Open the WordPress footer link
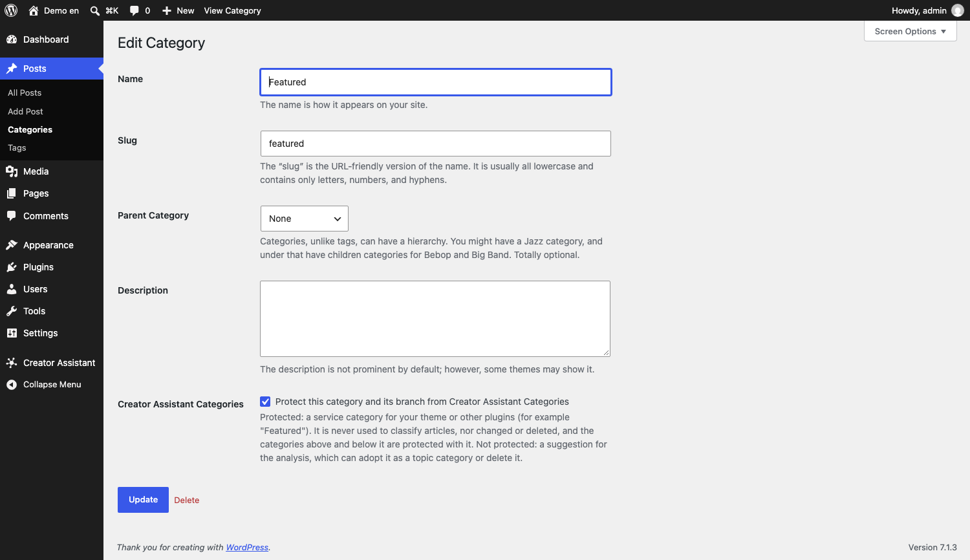 (247, 547)
